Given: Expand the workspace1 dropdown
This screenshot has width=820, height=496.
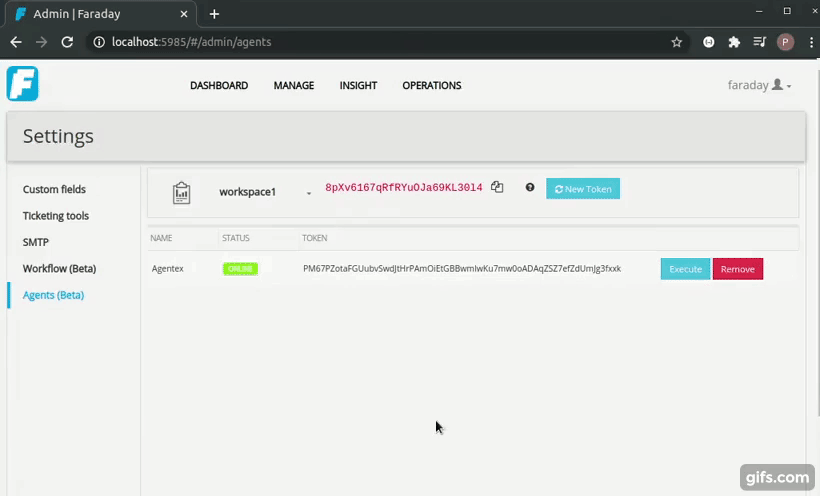Looking at the screenshot, I should click(x=308, y=193).
